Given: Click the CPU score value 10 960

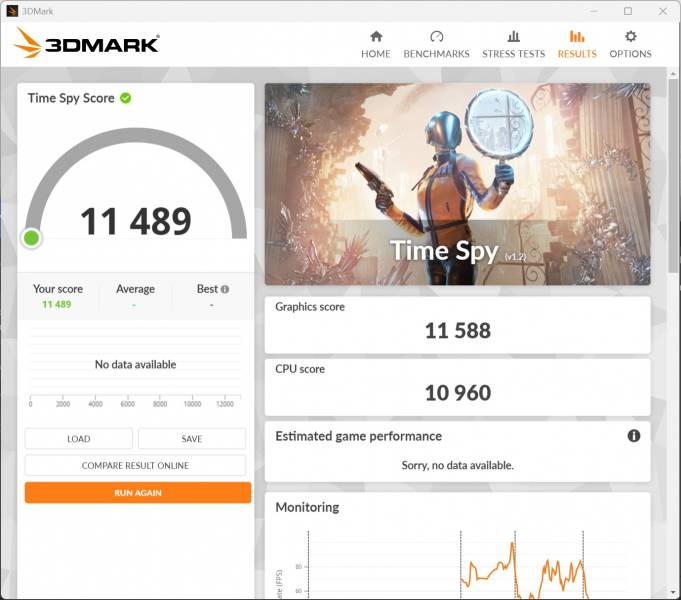Looking at the screenshot, I should [458, 393].
